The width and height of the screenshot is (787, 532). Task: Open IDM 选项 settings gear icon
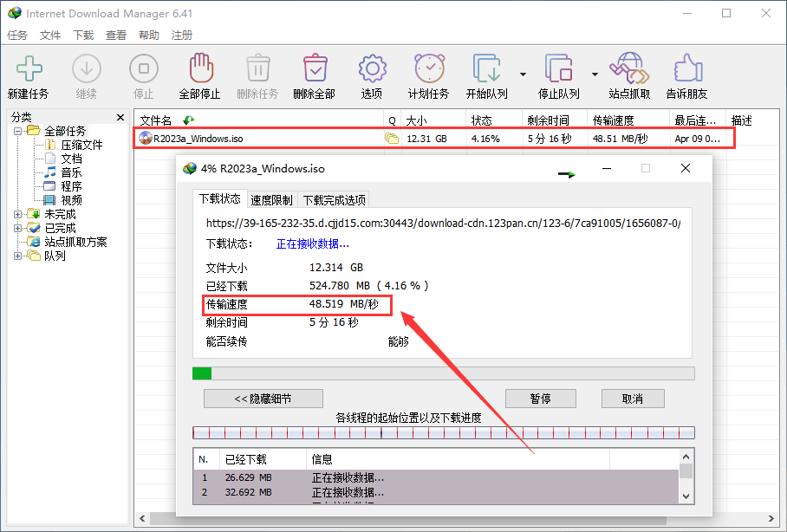point(371,75)
